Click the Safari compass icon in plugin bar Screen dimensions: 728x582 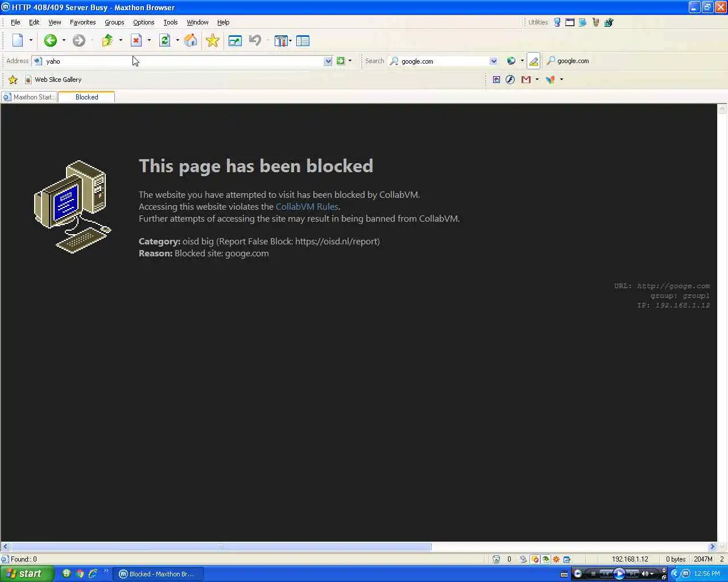coord(510,80)
